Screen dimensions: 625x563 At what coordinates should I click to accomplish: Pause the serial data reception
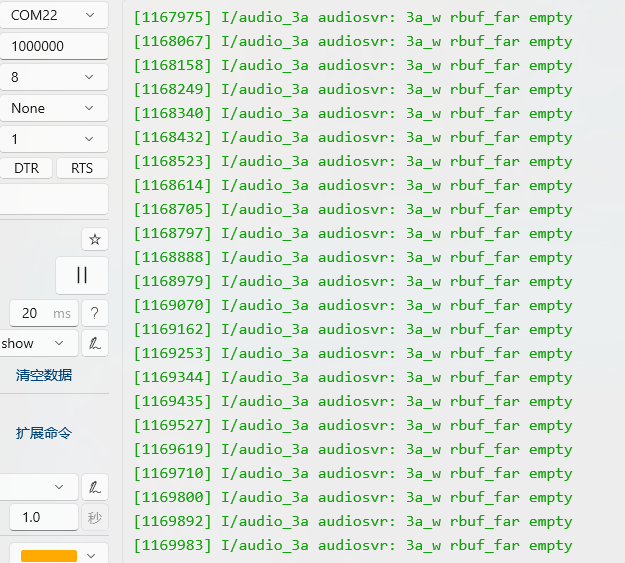pyautogui.click(x=82, y=275)
